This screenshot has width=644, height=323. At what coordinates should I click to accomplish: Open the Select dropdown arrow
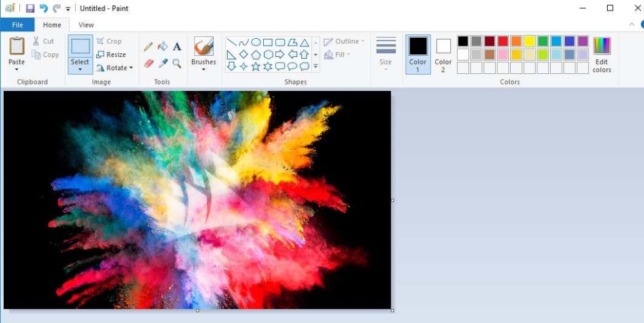click(80, 69)
